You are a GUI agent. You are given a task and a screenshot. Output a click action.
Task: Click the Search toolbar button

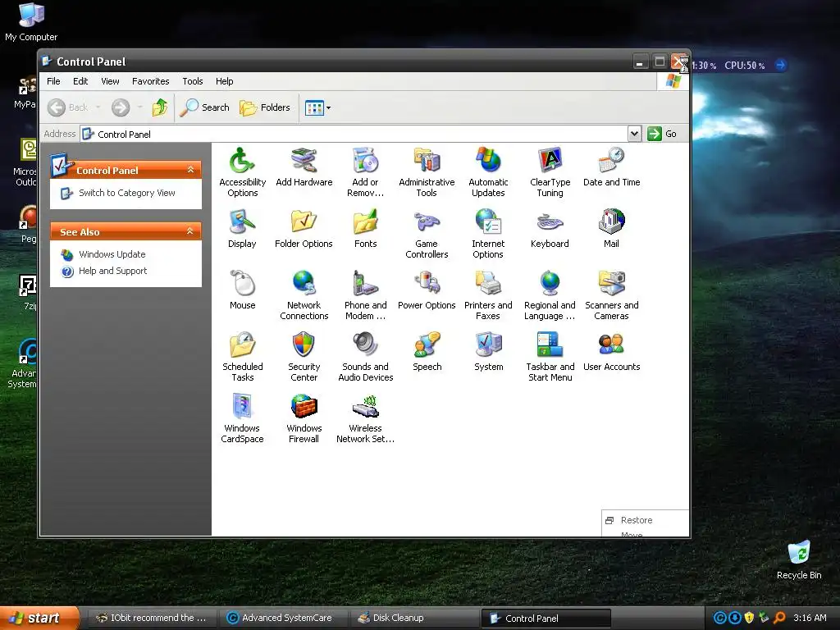click(x=204, y=107)
